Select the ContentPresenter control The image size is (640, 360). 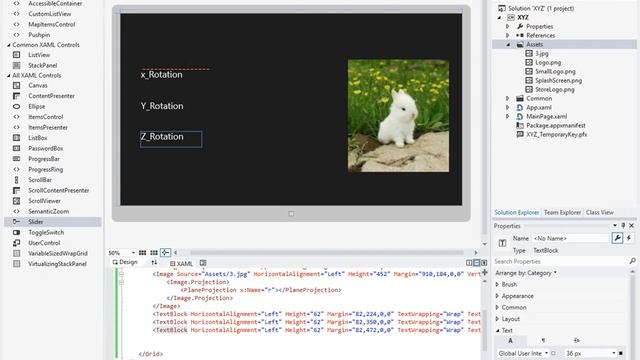tap(51, 96)
